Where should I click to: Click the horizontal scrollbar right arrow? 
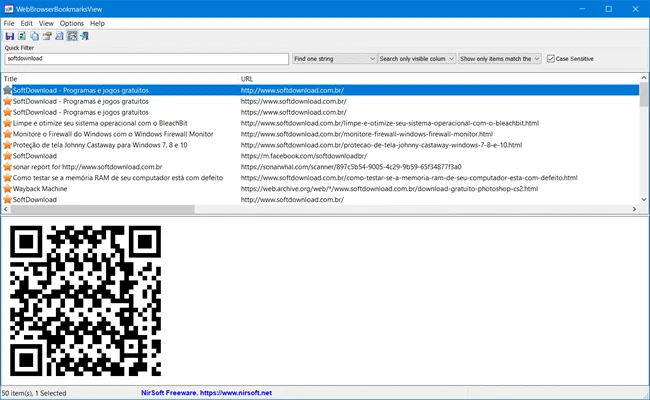634,209
